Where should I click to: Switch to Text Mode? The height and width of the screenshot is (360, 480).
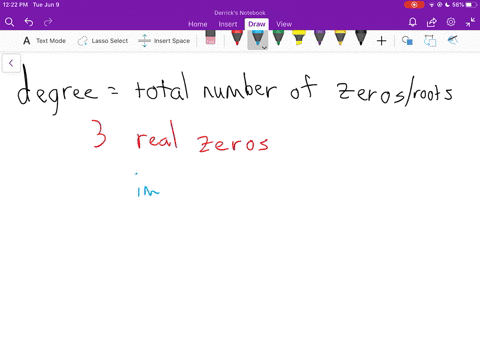[44, 41]
